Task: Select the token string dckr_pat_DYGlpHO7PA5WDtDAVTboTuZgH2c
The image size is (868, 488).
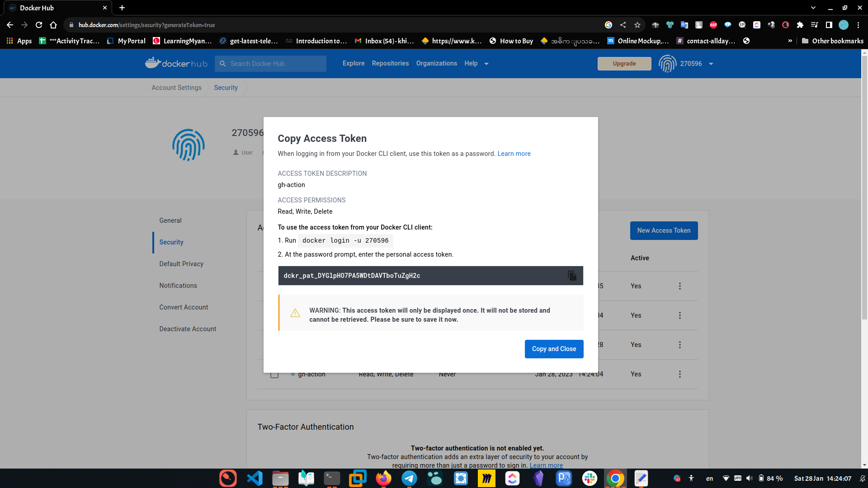Action: click(352, 276)
